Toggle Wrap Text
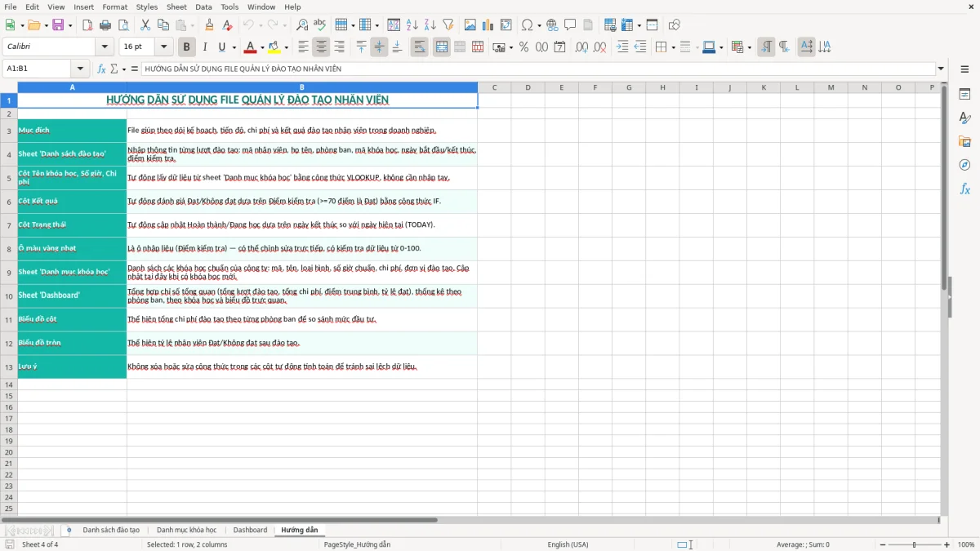This screenshot has height=551, width=980. click(420, 47)
